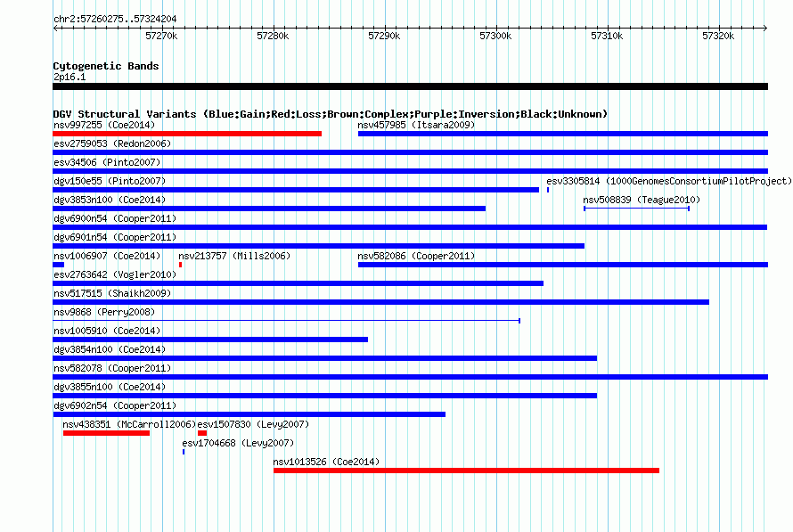Image resolution: width=793 pixels, height=532 pixels.
Task: Click the tiny red nsv213757 marker
Action: tap(181, 265)
